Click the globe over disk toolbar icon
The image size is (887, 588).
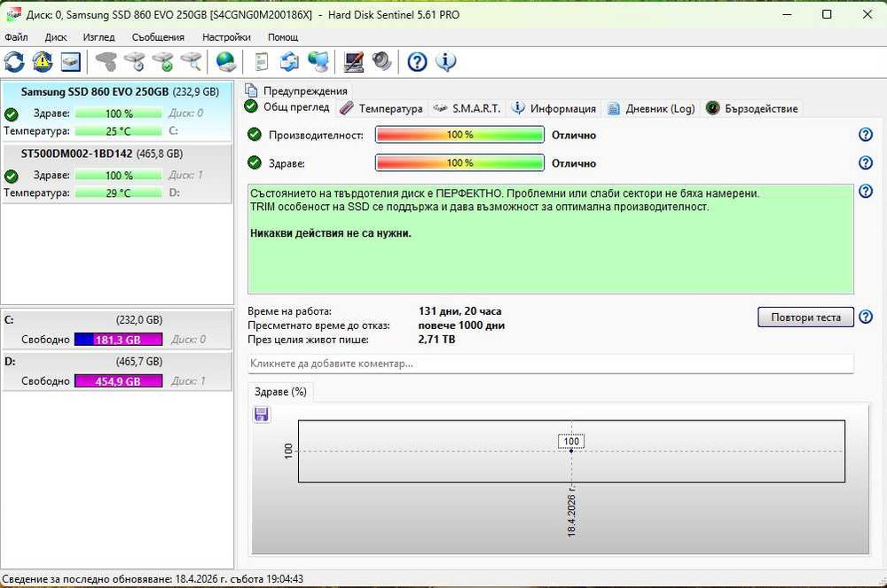[226, 61]
